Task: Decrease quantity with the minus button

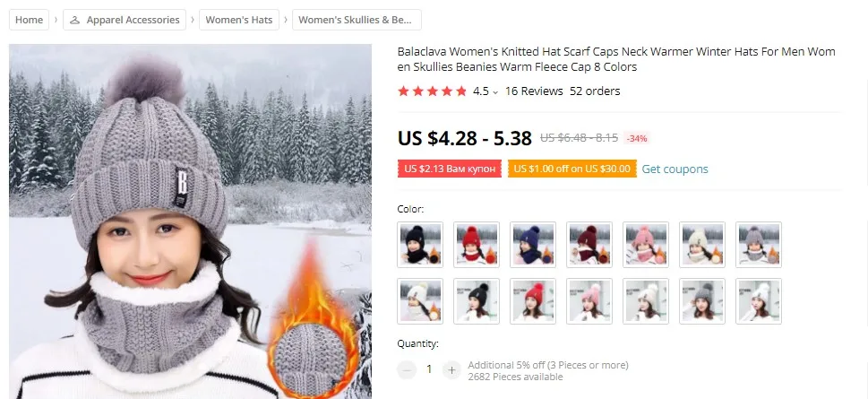Action: click(407, 369)
